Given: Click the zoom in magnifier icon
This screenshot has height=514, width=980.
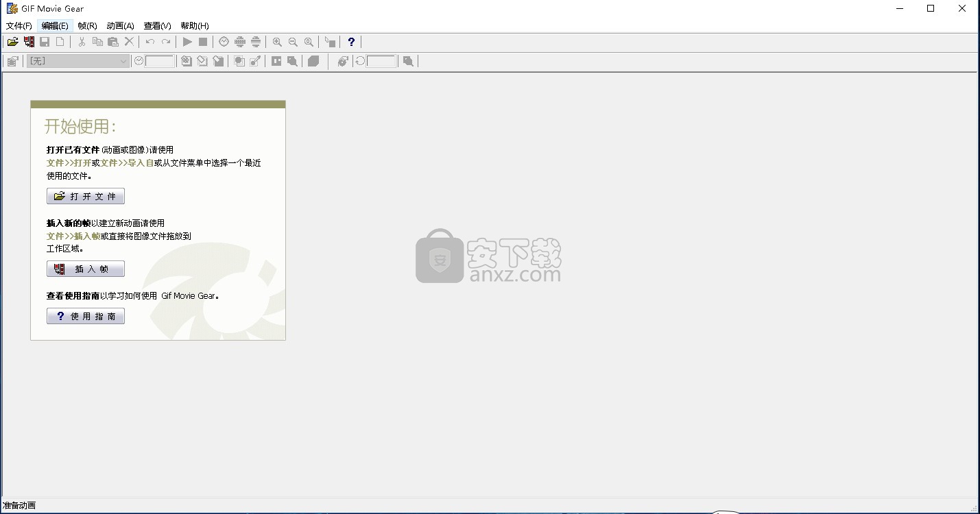Looking at the screenshot, I should pyautogui.click(x=277, y=42).
